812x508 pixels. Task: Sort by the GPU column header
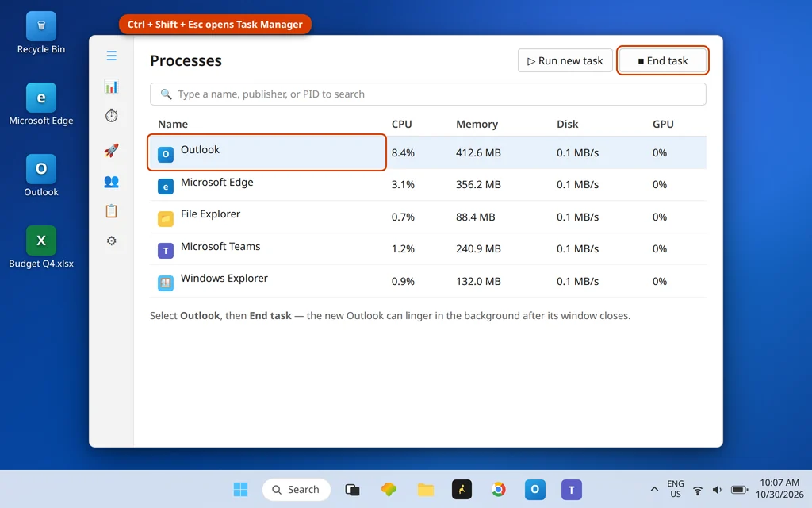click(x=663, y=124)
